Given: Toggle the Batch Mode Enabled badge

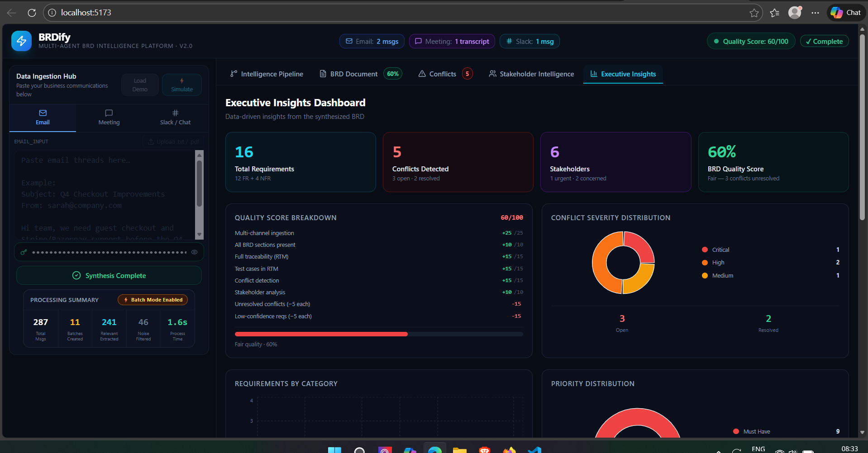Looking at the screenshot, I should [x=153, y=299].
